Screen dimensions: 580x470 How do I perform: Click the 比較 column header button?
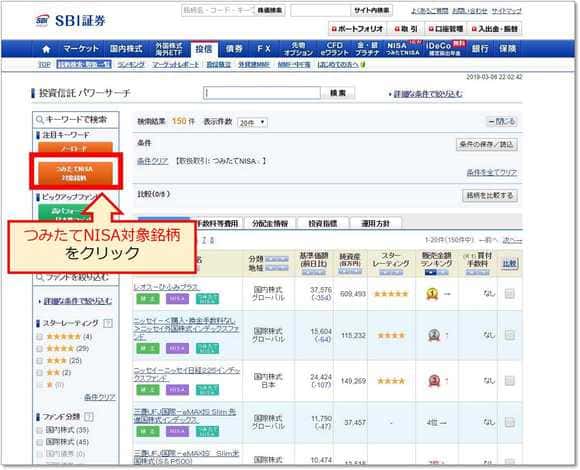click(509, 264)
